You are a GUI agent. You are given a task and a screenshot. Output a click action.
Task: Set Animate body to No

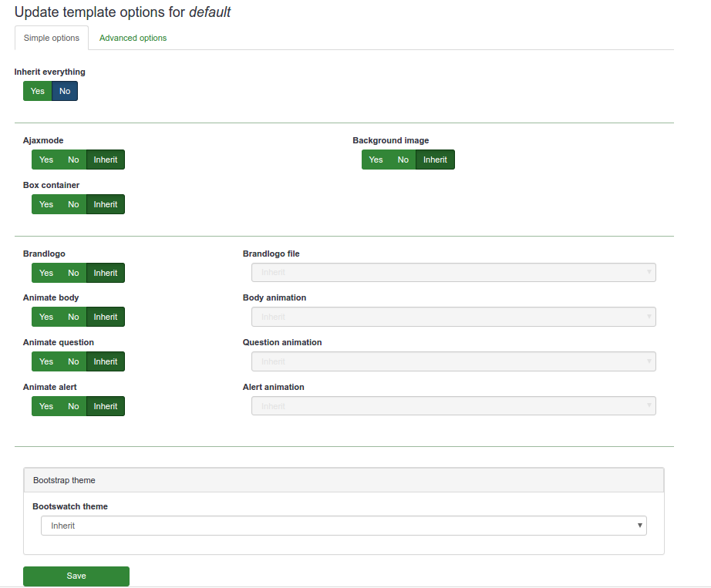tap(73, 317)
